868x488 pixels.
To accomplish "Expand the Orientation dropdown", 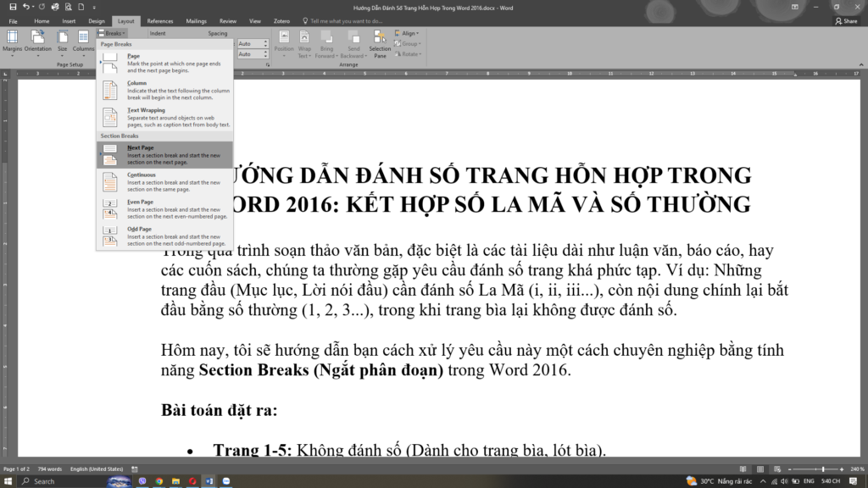I will (38, 42).
